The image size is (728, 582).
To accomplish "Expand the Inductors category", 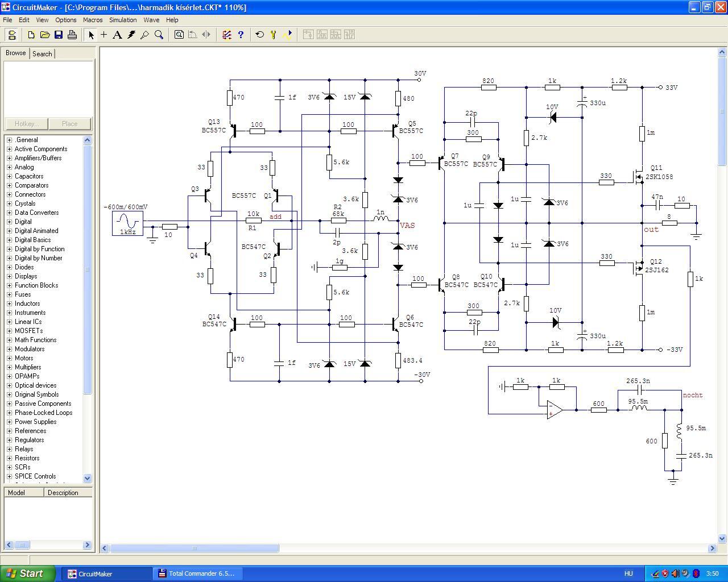I will pos(9,304).
